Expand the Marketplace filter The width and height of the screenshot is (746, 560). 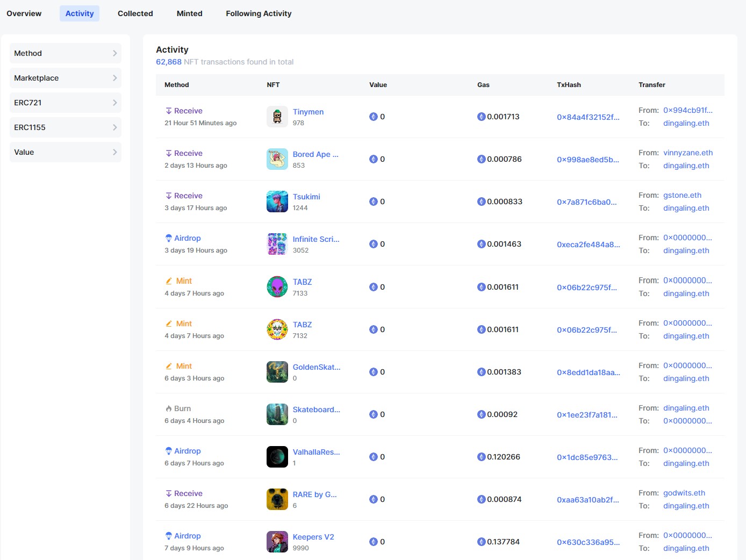click(x=65, y=78)
